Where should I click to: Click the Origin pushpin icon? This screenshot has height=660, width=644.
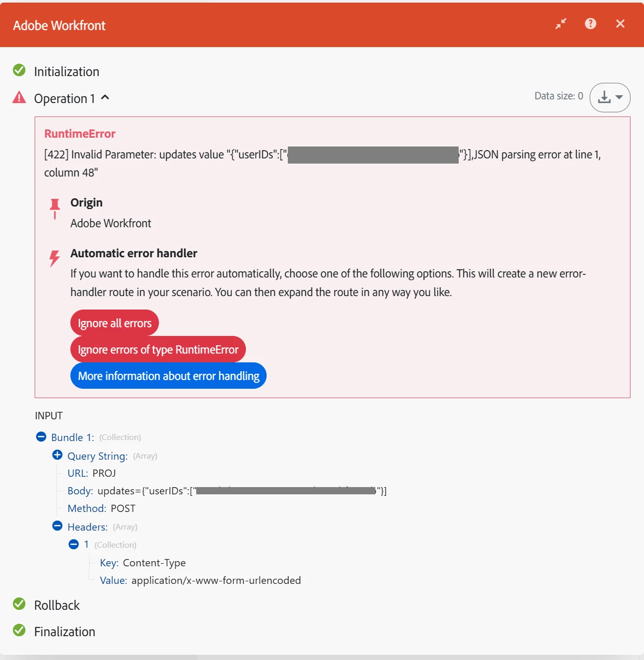pyautogui.click(x=55, y=208)
